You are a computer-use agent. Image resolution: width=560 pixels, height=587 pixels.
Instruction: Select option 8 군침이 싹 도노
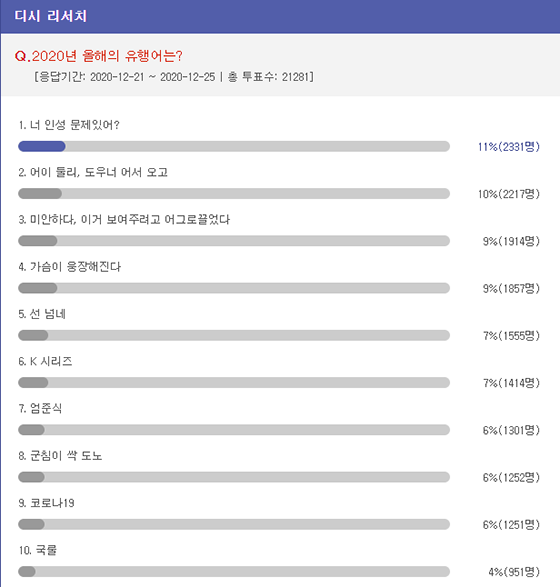tap(60, 456)
